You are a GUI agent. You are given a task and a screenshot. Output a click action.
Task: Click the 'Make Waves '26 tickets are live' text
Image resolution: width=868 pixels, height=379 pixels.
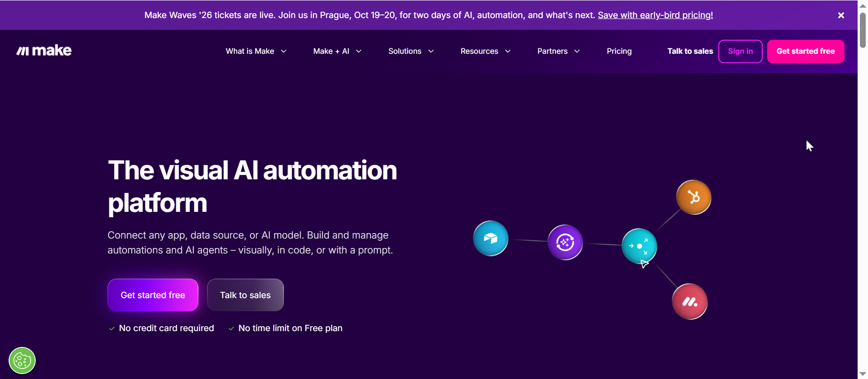[210, 15]
